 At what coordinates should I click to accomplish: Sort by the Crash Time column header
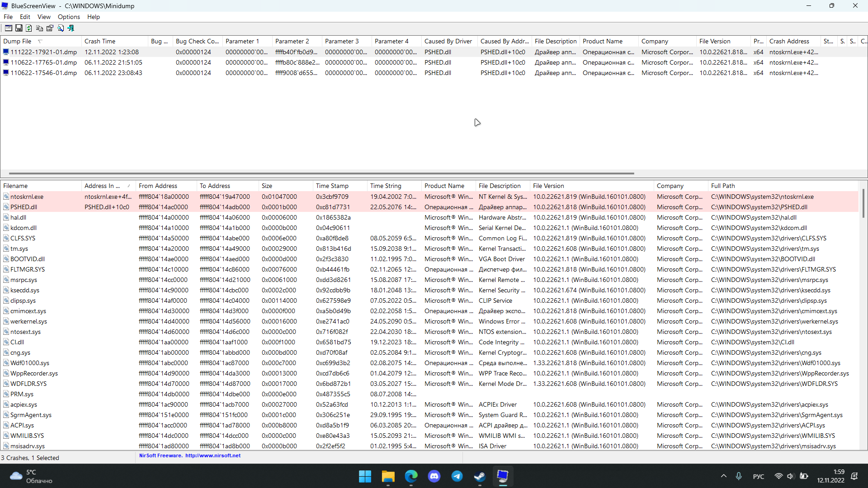(115, 41)
